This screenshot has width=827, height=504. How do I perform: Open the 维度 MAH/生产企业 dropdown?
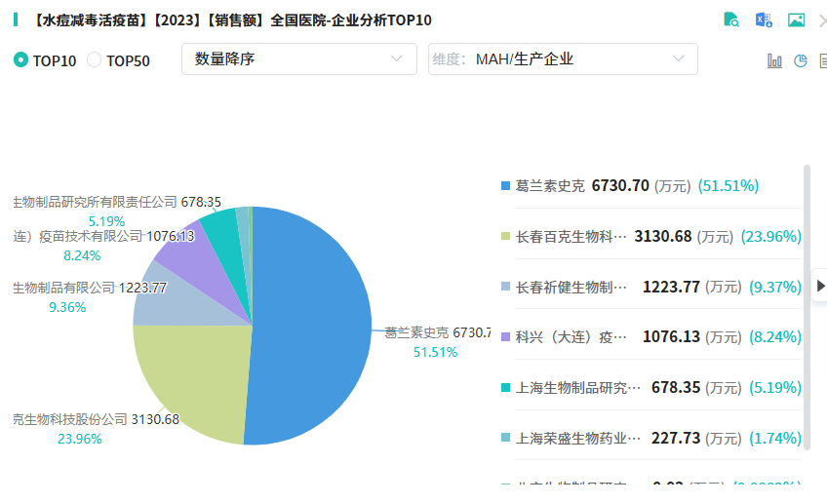click(563, 59)
